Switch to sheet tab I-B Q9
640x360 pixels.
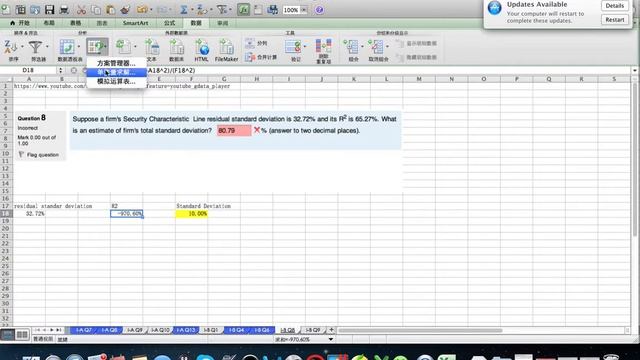coord(313,330)
